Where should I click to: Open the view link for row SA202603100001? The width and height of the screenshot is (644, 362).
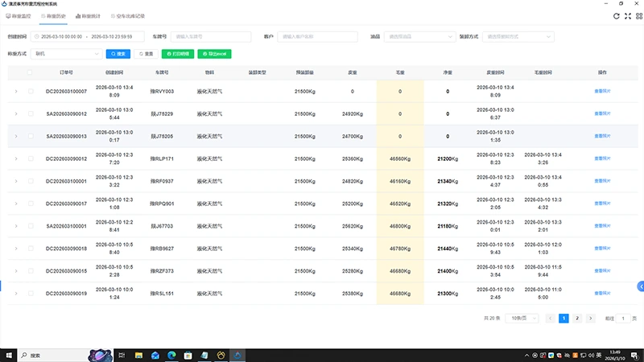(x=602, y=226)
